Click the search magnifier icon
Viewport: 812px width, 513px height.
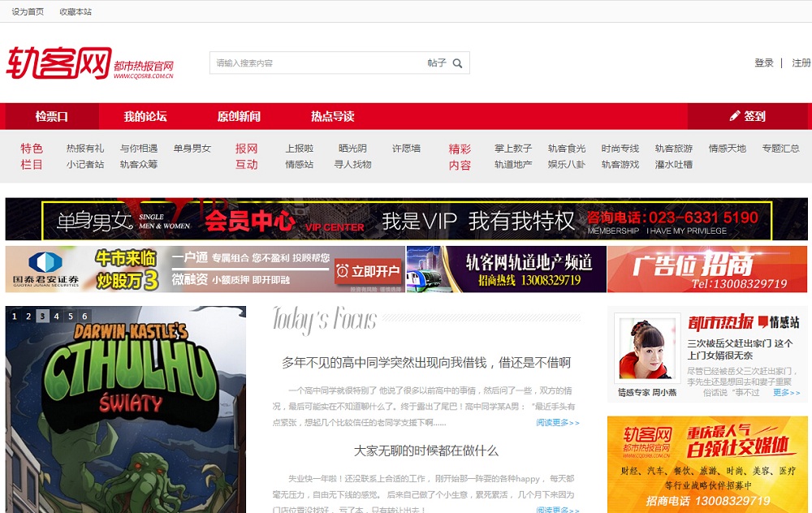[x=457, y=63]
